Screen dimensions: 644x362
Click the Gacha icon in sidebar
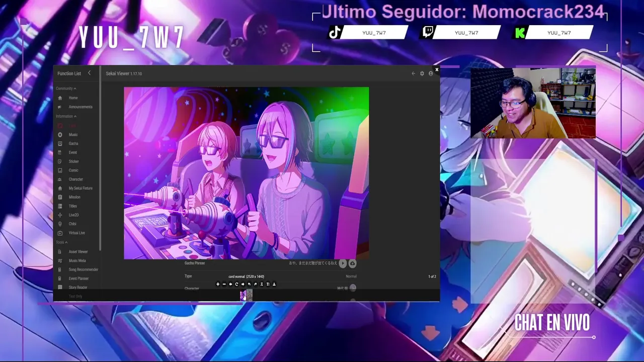60,144
